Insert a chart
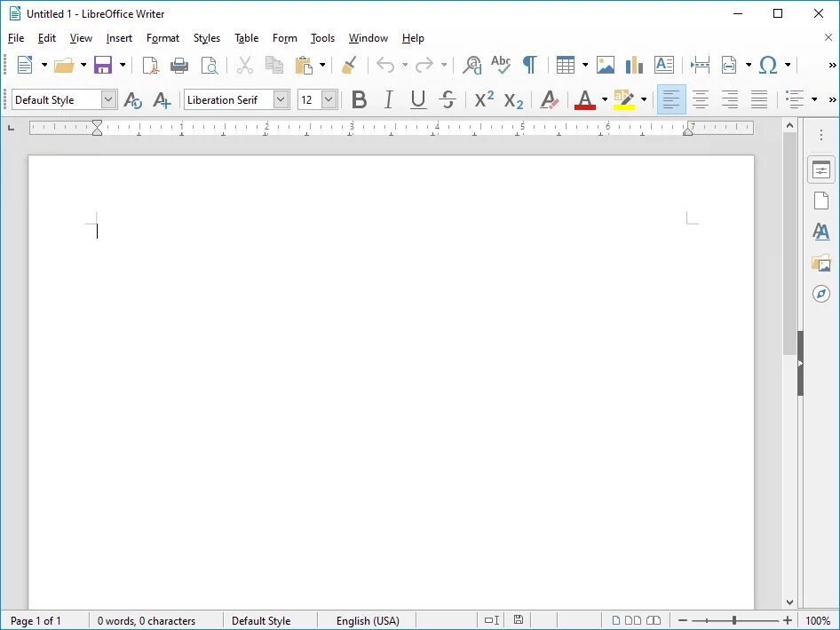Screen dimensions: 840x630 [x=634, y=65]
